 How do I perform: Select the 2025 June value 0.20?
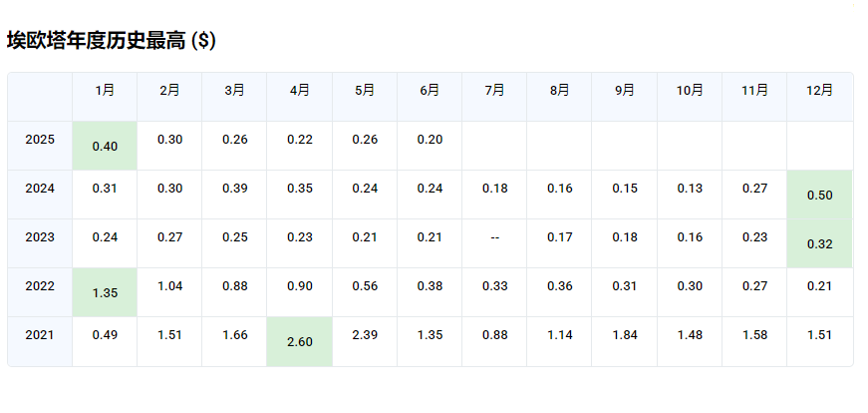click(x=430, y=140)
